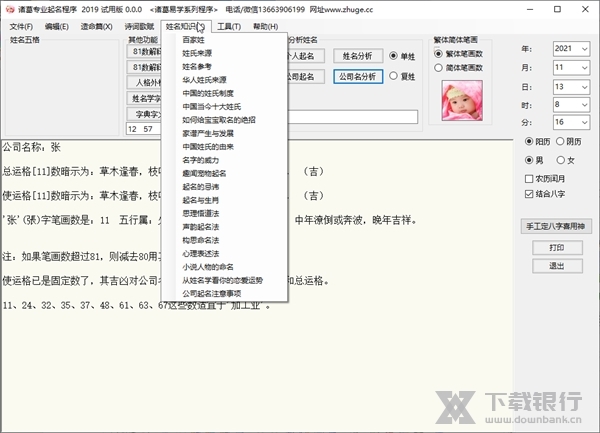Click the partially hidden 人格外 button

click(x=144, y=82)
